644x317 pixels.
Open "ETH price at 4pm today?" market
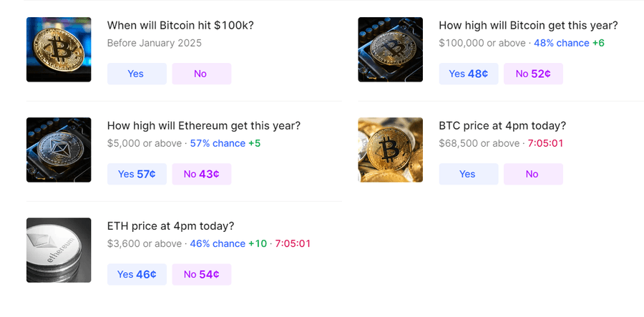point(170,226)
